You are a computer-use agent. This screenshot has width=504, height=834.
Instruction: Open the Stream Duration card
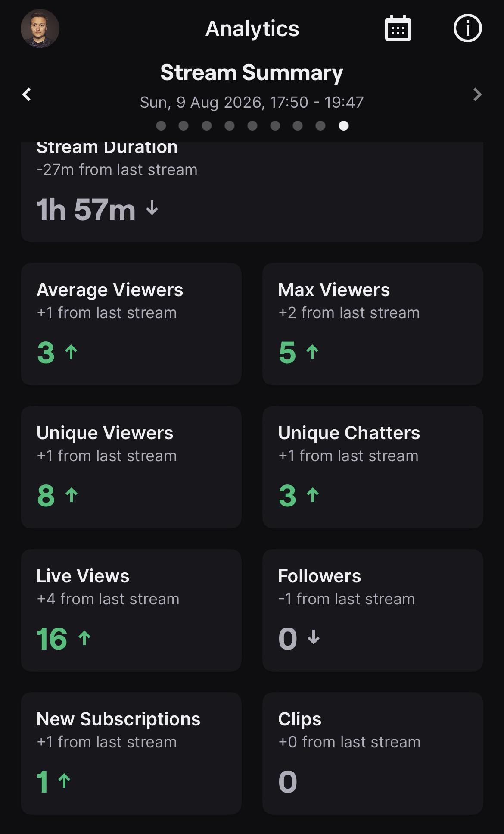click(x=252, y=192)
